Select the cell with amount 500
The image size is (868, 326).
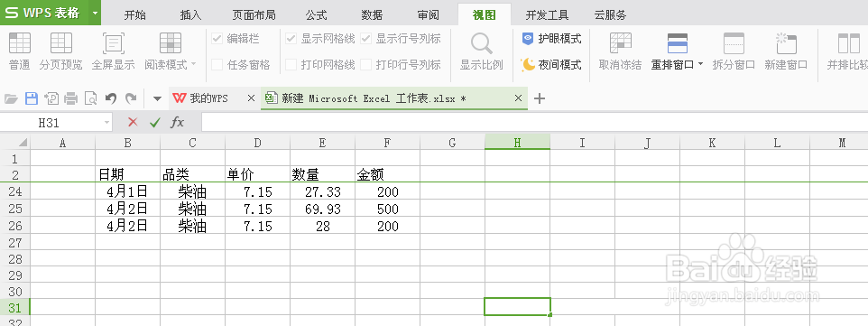click(x=387, y=209)
